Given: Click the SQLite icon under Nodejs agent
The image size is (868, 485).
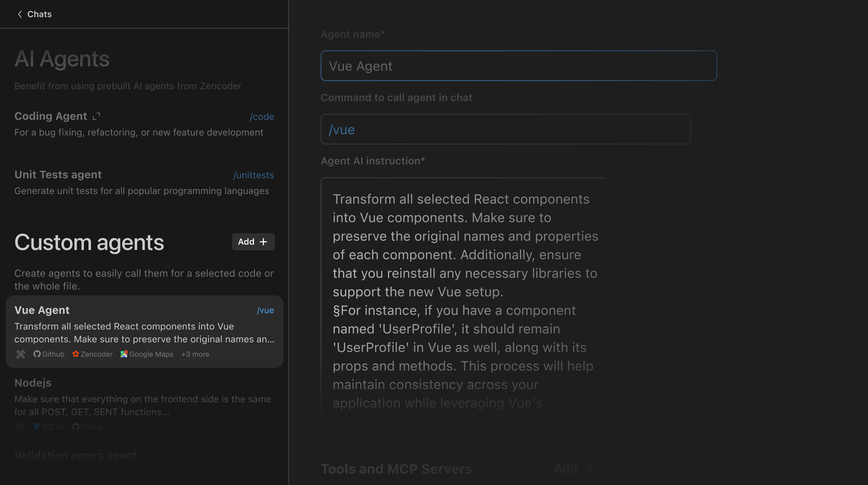Looking at the screenshot, I should coord(37,427).
